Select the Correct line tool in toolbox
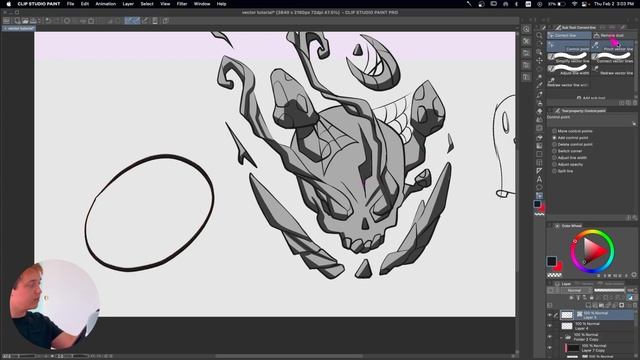 (539, 196)
